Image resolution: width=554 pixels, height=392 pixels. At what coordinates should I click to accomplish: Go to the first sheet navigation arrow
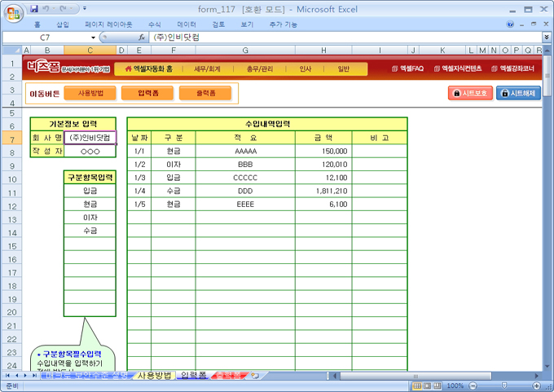[7, 376]
